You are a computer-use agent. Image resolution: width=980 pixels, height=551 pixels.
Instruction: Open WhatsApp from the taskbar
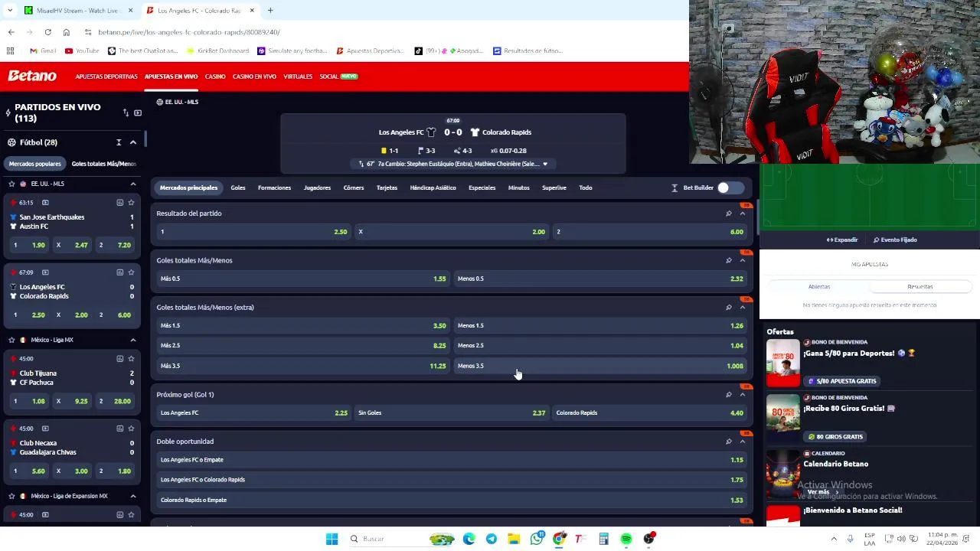tap(537, 539)
